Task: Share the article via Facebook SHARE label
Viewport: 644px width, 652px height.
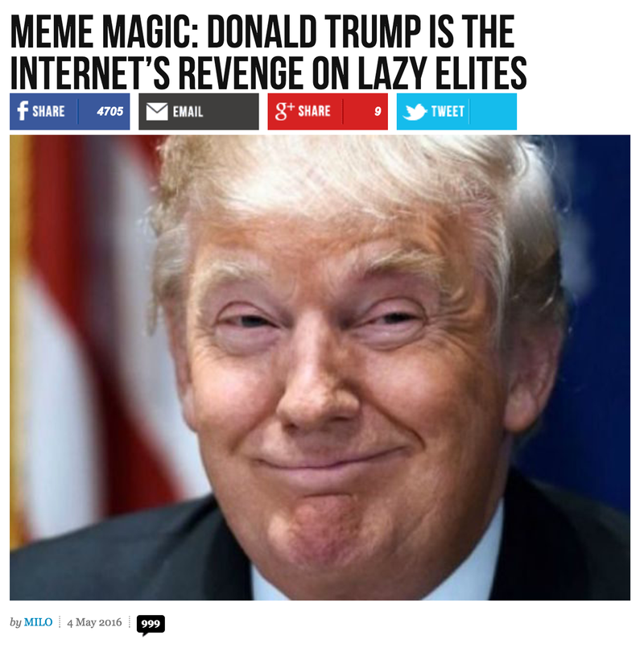Action: click(48, 111)
